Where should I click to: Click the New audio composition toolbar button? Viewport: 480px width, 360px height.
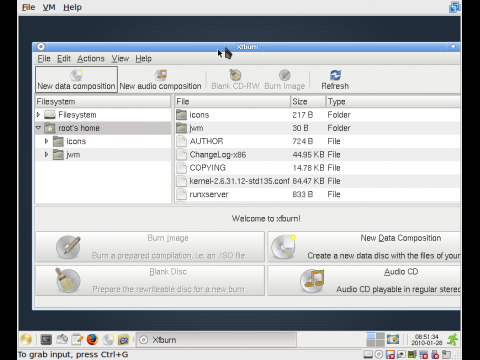click(x=160, y=79)
